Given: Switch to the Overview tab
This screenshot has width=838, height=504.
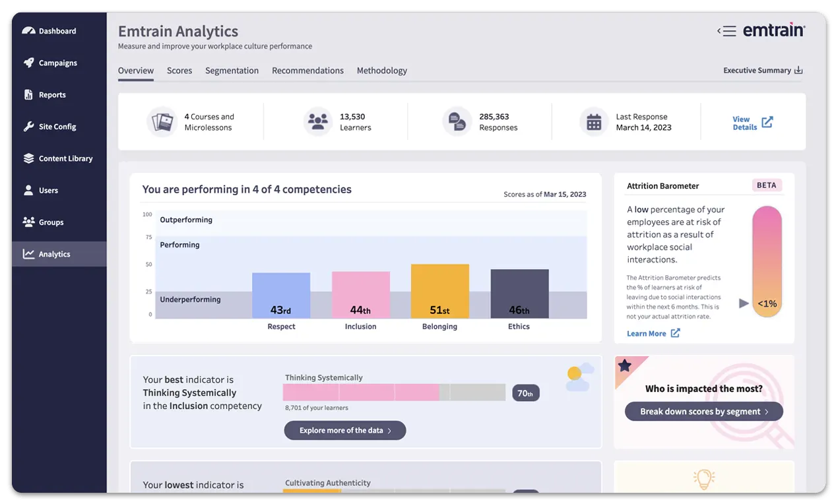Looking at the screenshot, I should [136, 71].
